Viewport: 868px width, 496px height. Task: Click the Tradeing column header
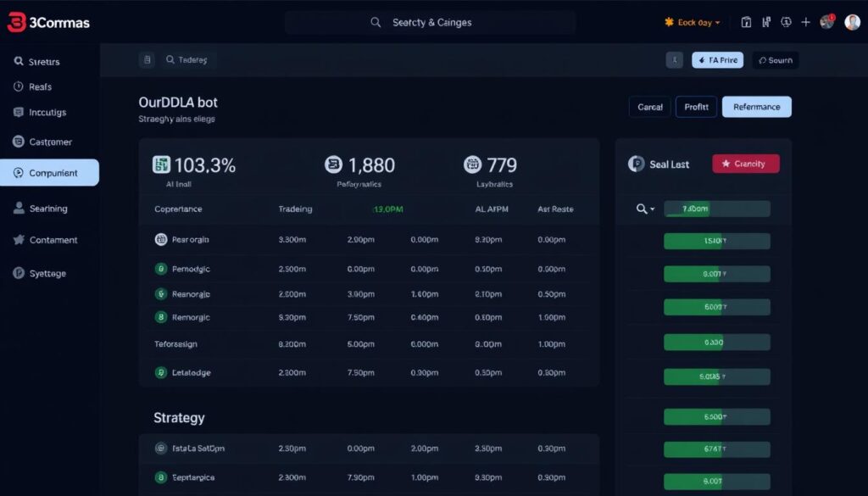295,209
